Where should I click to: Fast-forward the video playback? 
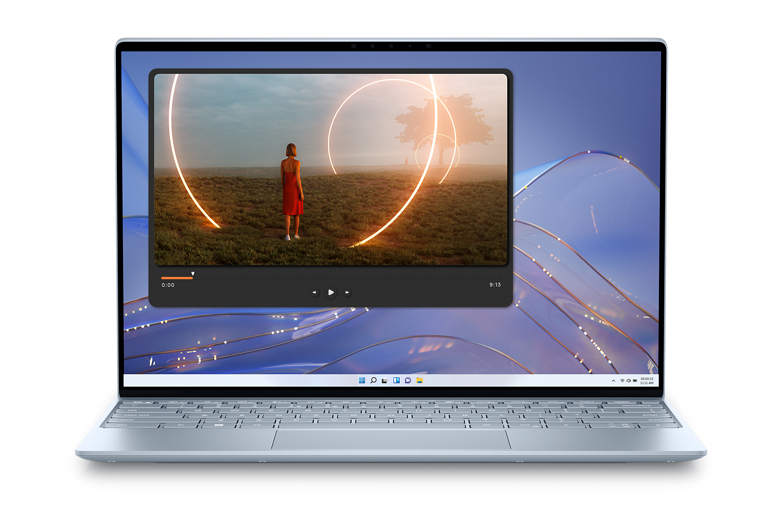point(347,292)
